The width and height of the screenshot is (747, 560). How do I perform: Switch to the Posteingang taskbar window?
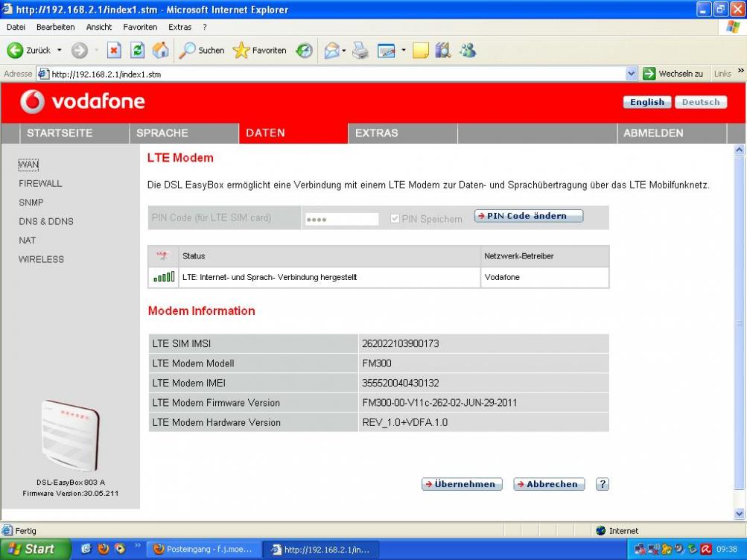(203, 550)
